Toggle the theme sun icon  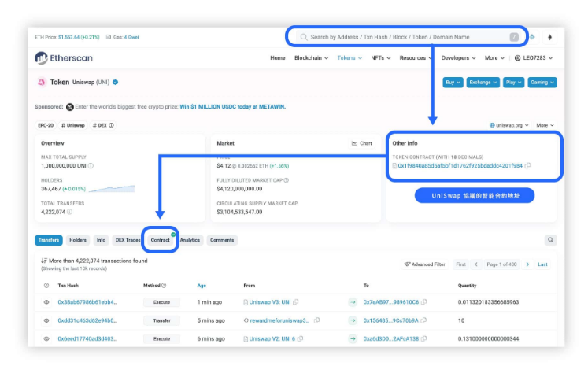coord(532,37)
